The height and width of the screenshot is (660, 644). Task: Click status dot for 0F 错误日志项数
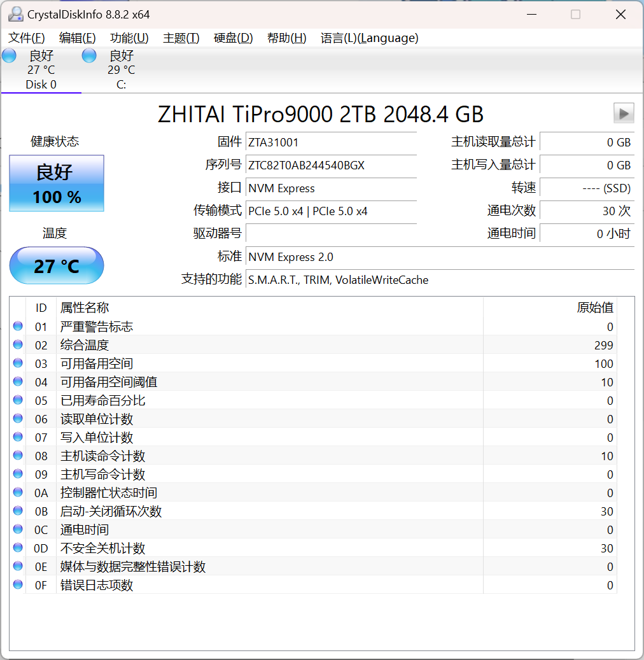(18, 585)
